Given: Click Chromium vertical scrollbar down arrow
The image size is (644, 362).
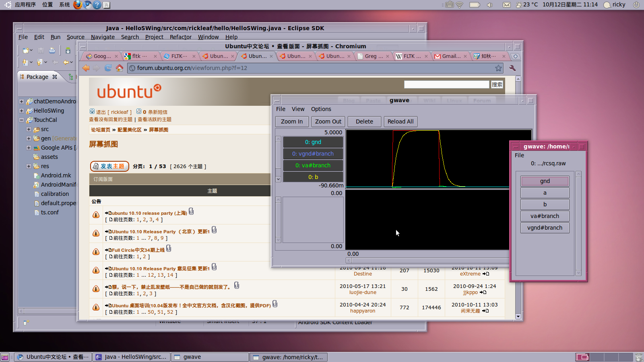Looking at the screenshot, I should (518, 317).
